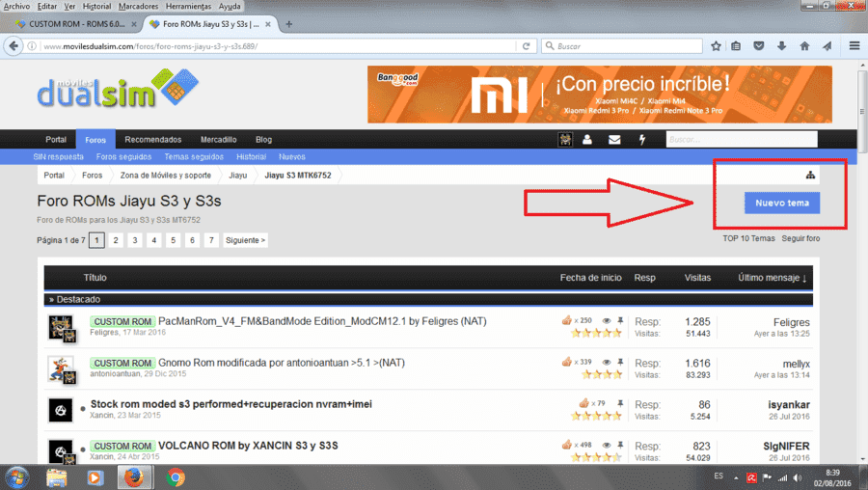This screenshot has height=490, width=868.
Task: Open the alerts lightning bolt icon
Action: (x=642, y=140)
